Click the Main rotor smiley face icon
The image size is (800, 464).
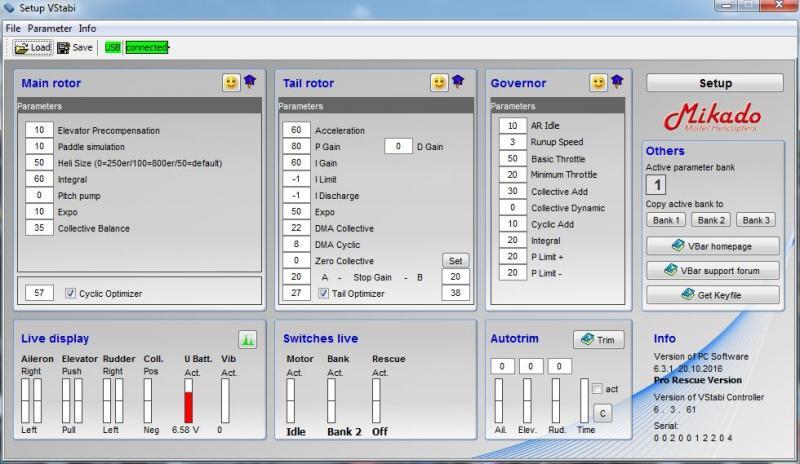(231, 83)
